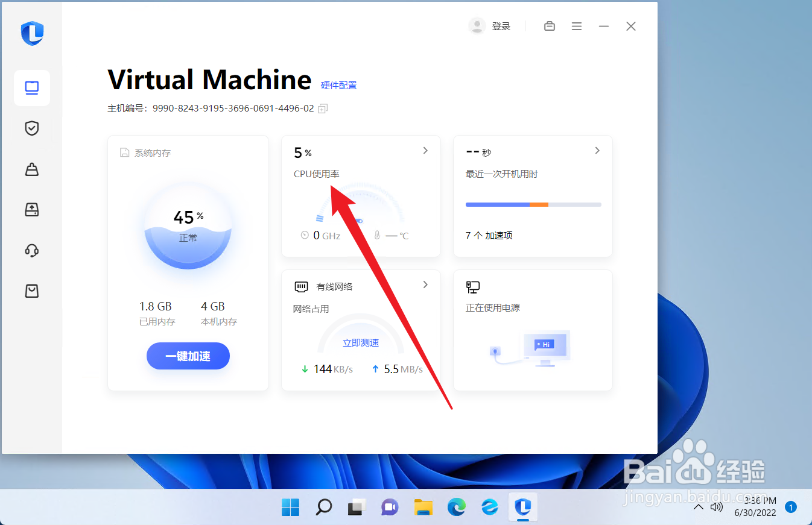812x525 pixels.
Task: Copy the host number with copy icon
Action: pyautogui.click(x=323, y=108)
